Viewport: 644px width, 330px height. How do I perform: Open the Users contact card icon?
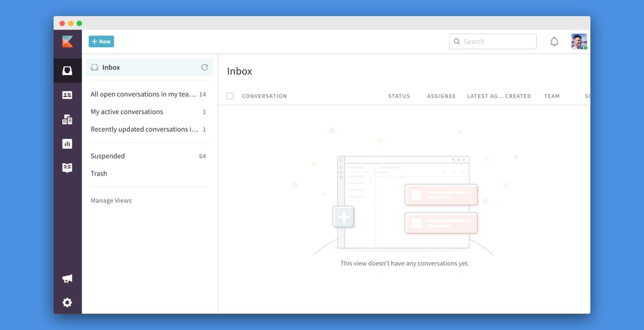(x=67, y=95)
